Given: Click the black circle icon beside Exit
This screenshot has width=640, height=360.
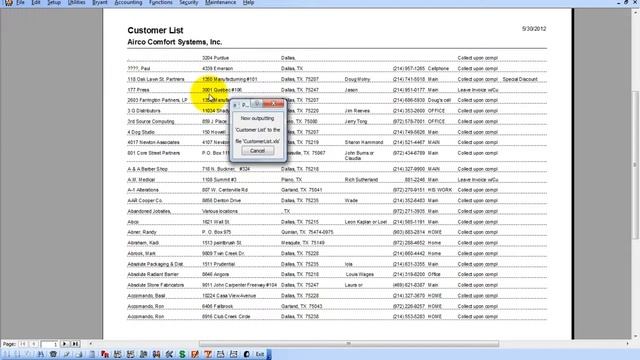Looking at the screenshot, I should pyautogui.click(x=247, y=354).
